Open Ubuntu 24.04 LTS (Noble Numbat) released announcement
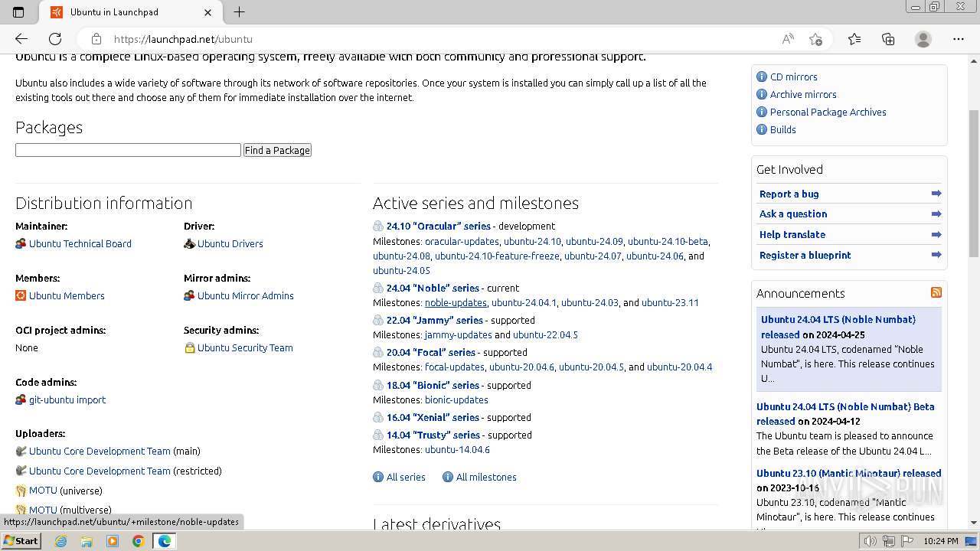The image size is (980, 551). click(x=838, y=327)
